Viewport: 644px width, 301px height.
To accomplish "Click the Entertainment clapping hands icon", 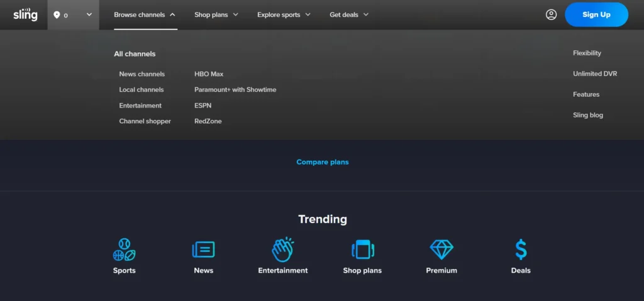I will tap(282, 249).
